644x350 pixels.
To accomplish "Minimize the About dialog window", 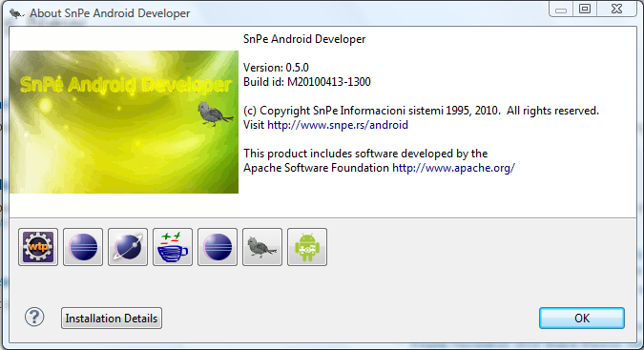I will (x=561, y=10).
